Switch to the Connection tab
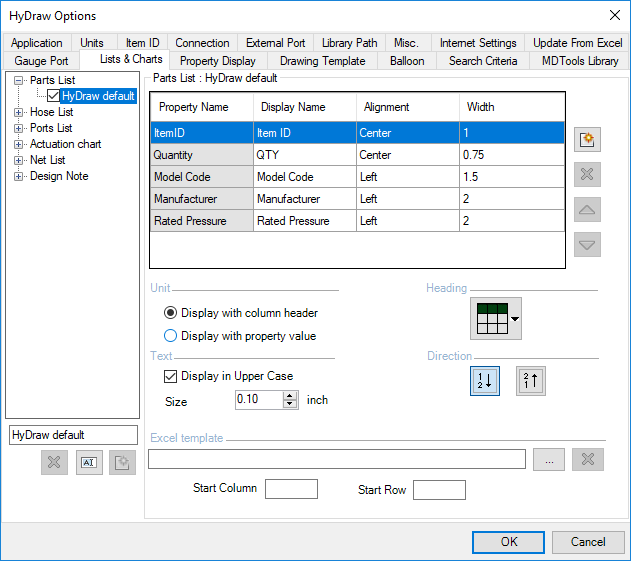Screen dimensions: 631x561 click(202, 43)
